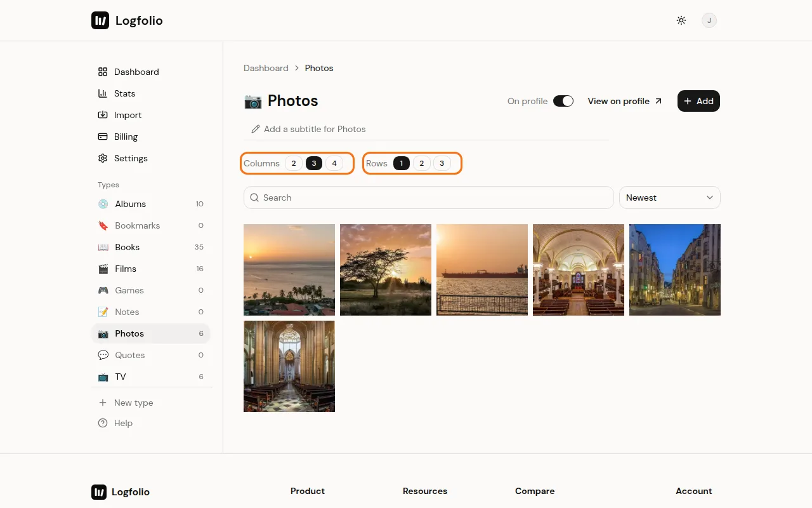Image resolution: width=812 pixels, height=508 pixels.
Task: Select the Films clapperboard icon
Action: click(x=103, y=269)
